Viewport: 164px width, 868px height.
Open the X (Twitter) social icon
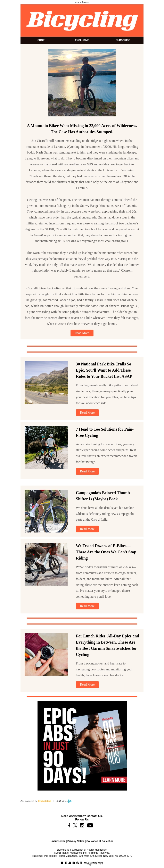(x=75, y=825)
